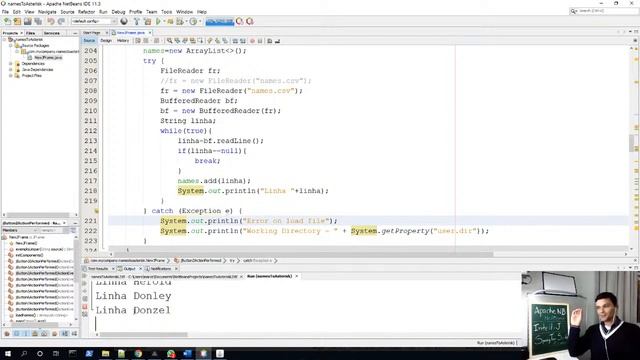The height and width of the screenshot is (360, 640).
Task: Open the Run Project dropdown arrow
Action: pos(164,21)
